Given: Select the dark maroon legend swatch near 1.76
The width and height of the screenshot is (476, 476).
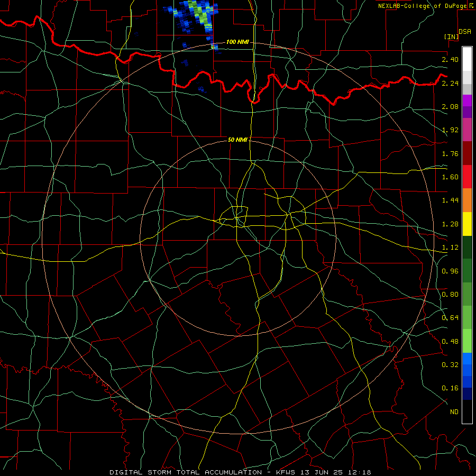Looking at the screenshot, I should pyautogui.click(x=467, y=153).
